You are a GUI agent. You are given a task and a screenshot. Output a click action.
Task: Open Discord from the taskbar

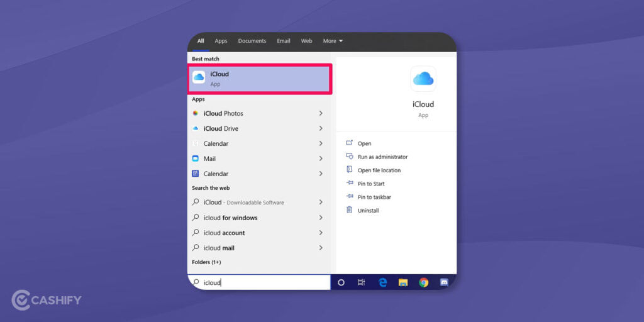point(444,282)
